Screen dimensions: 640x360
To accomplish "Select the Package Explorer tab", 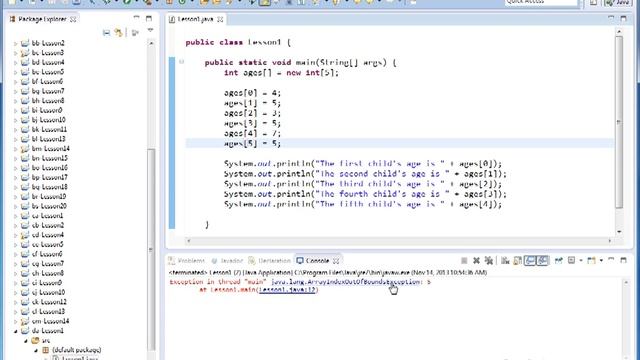I will point(42,19).
